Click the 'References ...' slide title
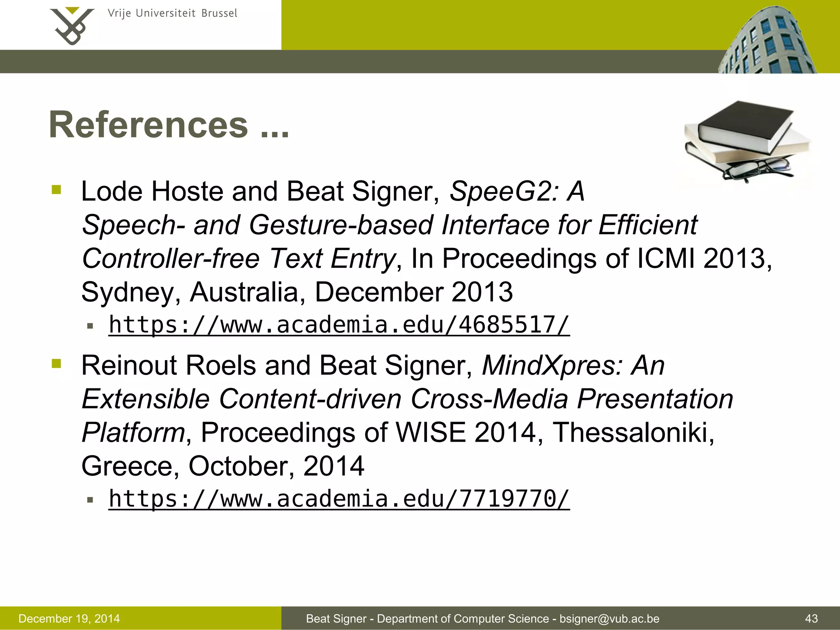The image size is (840, 630). pyautogui.click(x=169, y=125)
